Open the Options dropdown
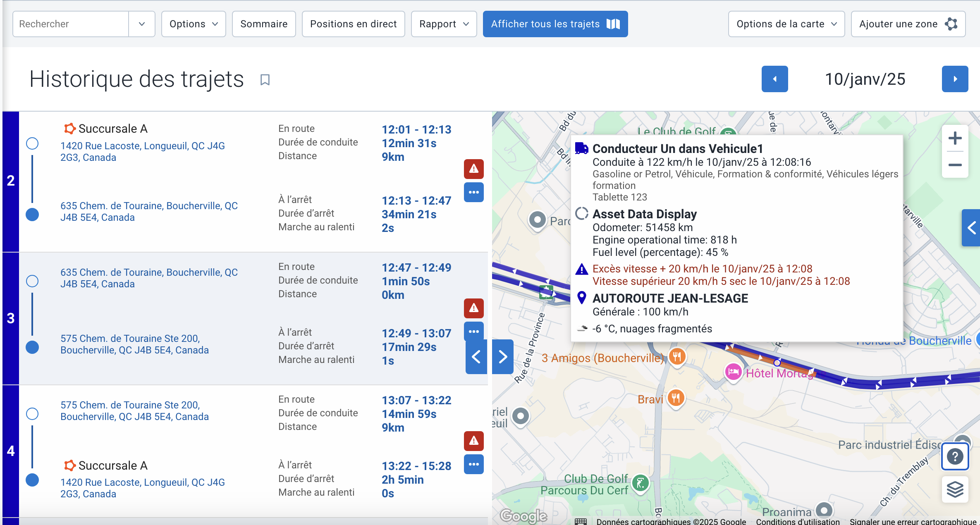The image size is (980, 525). pos(194,24)
